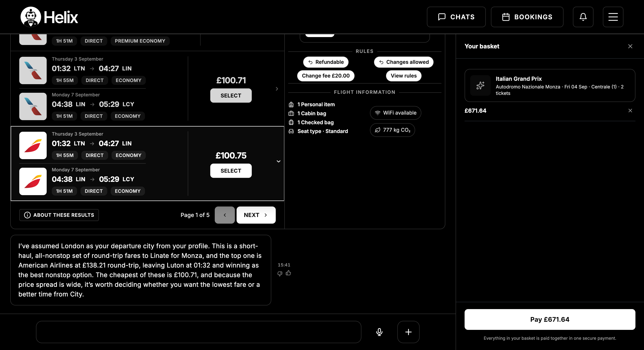Click the 1 Cabin bag icon

(291, 114)
